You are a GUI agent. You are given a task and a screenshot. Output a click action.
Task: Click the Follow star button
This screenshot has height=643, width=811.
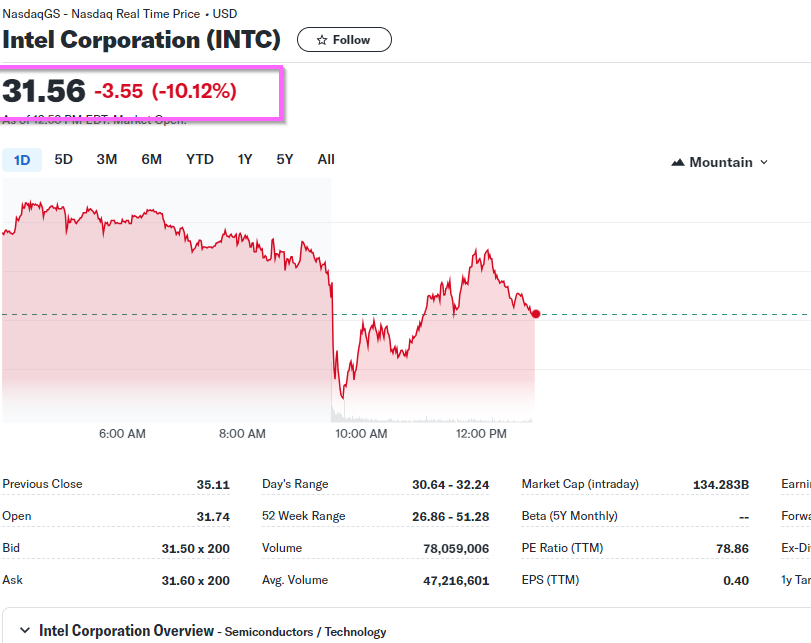tap(344, 40)
